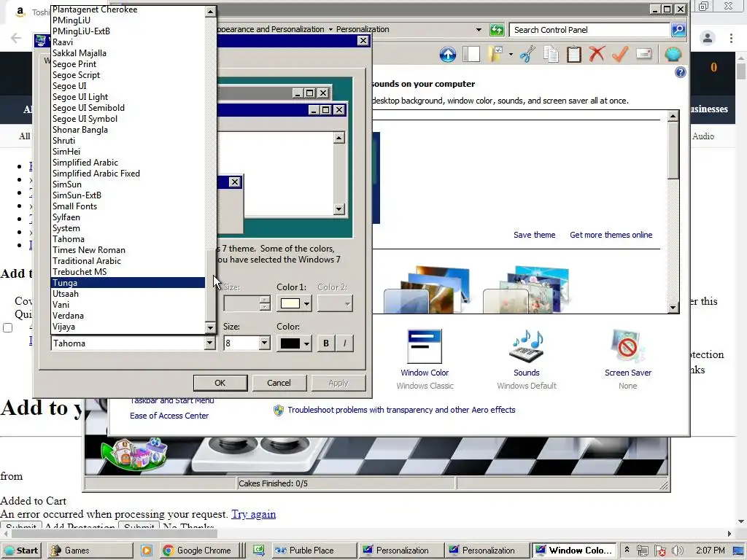Open the media player quick launch icon

coord(146,551)
